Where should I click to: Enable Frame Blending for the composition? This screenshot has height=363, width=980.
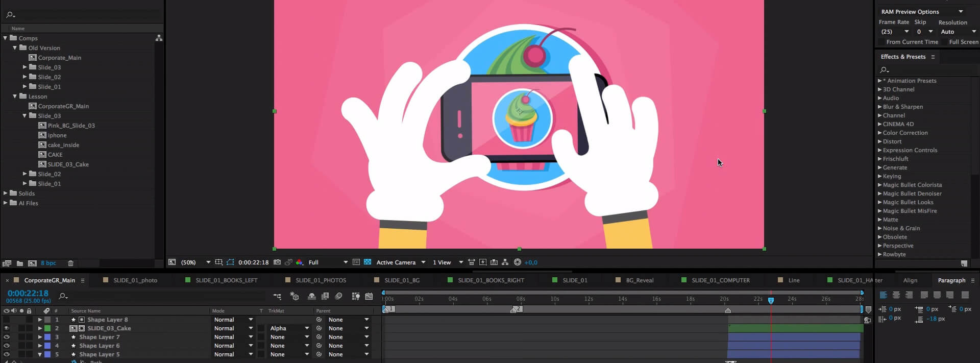(x=325, y=296)
